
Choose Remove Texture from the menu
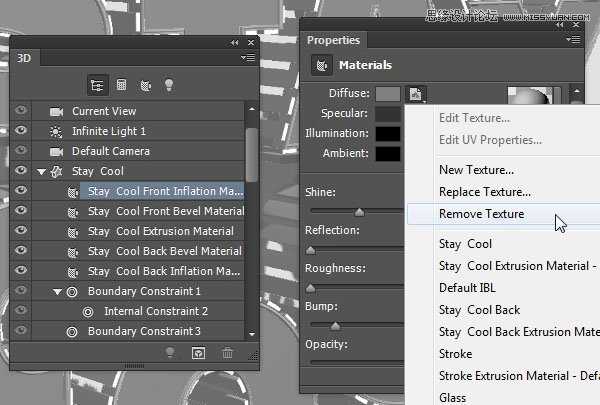pos(481,213)
